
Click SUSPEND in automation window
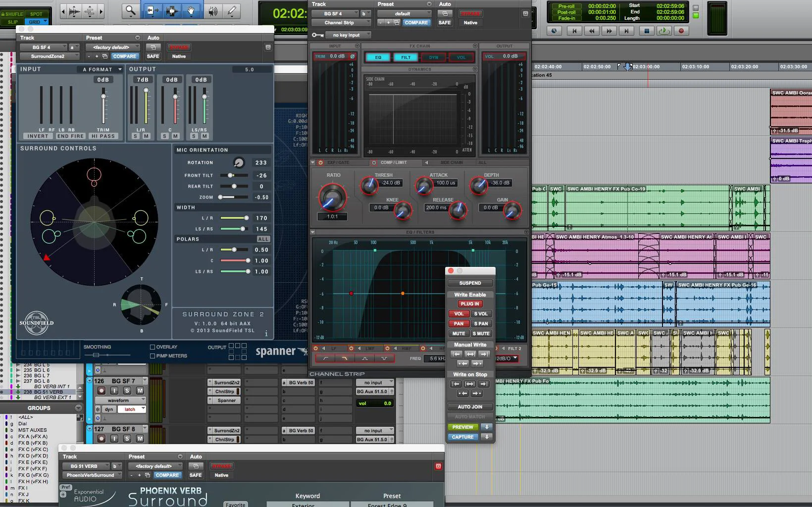tap(470, 283)
